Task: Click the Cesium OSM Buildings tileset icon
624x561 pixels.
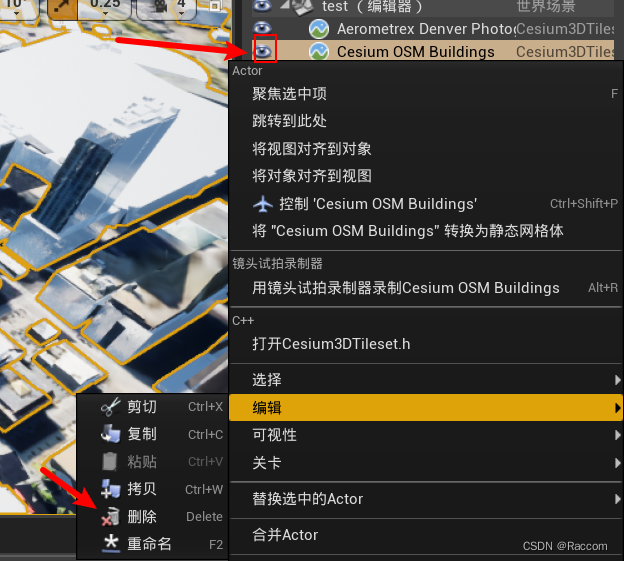Action: tap(319, 51)
